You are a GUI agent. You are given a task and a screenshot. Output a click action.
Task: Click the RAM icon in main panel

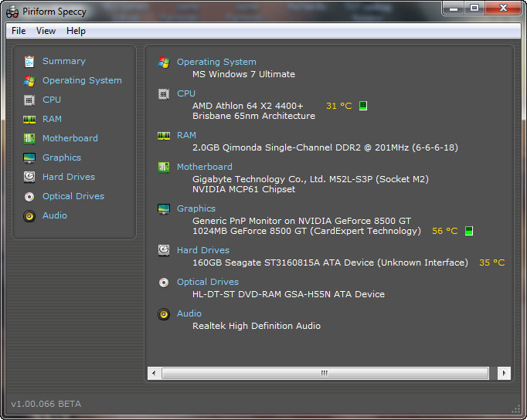(x=164, y=136)
